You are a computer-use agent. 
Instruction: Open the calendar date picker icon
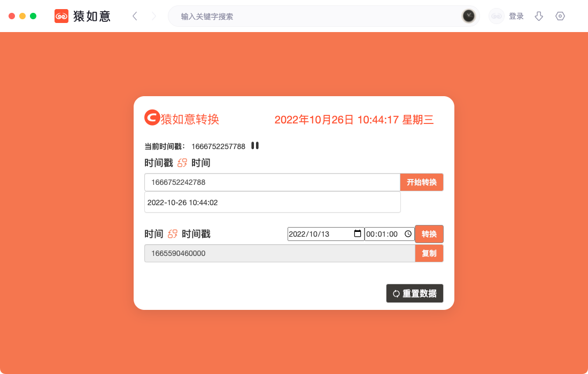358,233
